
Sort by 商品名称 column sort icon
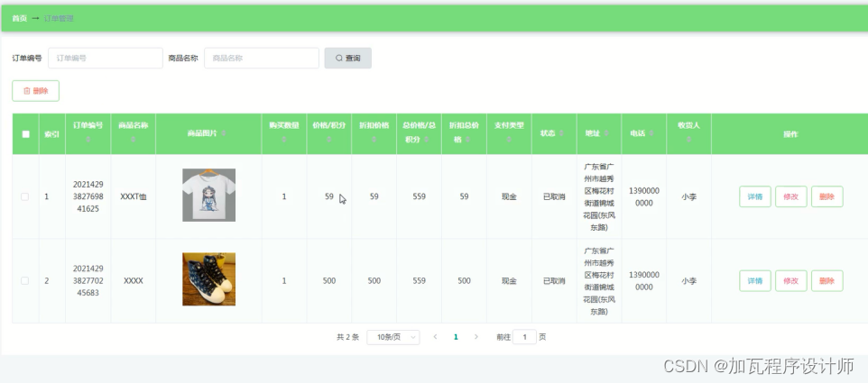click(133, 140)
